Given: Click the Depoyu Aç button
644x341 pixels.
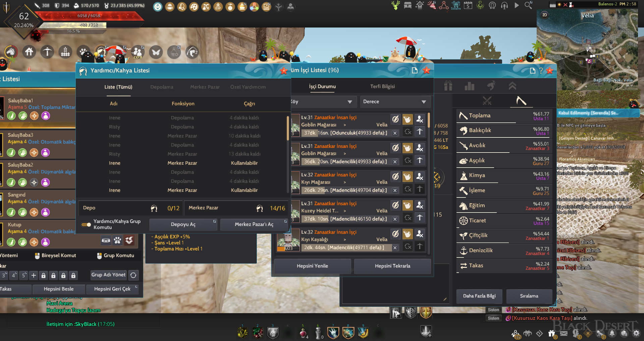Looking at the screenshot, I should point(183,224).
